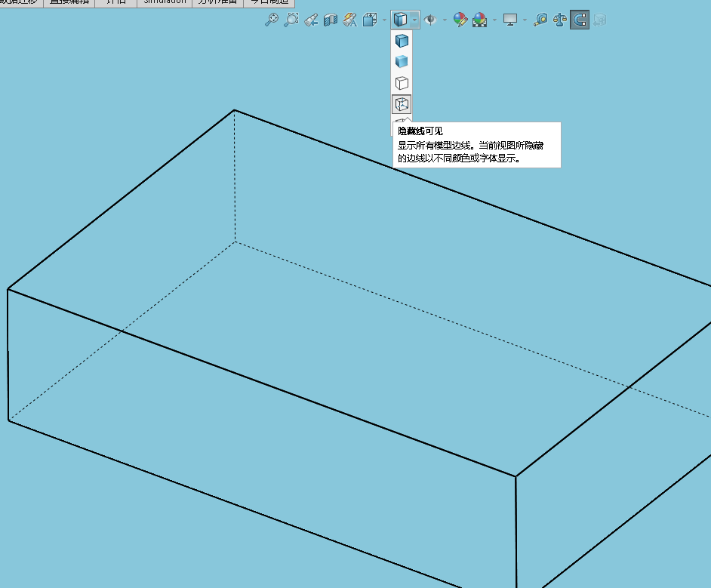Expand the Apply Scene dropdown arrow
The image size is (711, 588).
494,20
